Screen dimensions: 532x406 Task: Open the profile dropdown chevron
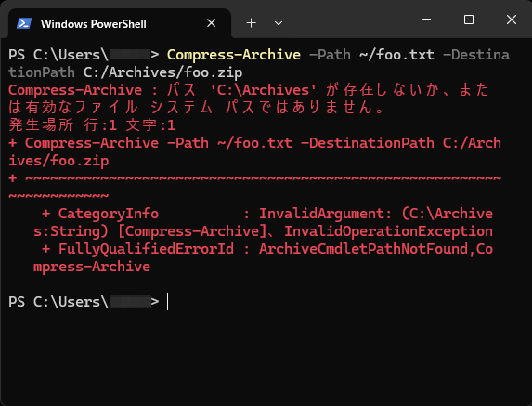279,23
